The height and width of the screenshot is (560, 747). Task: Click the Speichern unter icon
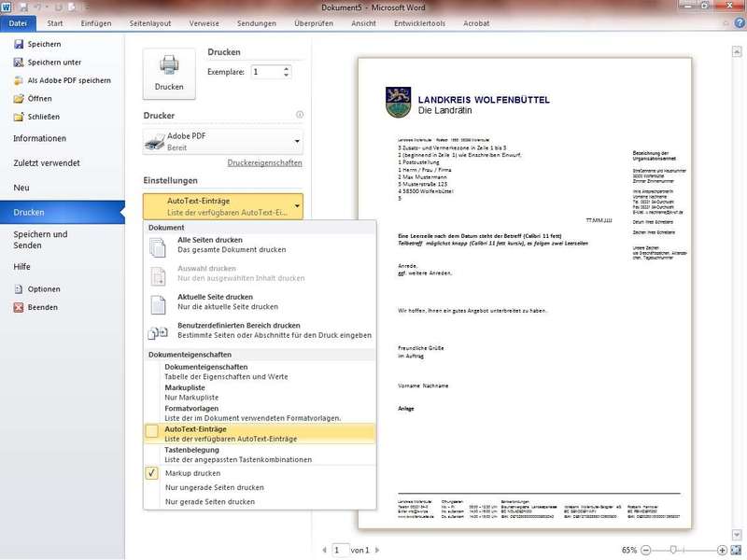pyautogui.click(x=19, y=63)
